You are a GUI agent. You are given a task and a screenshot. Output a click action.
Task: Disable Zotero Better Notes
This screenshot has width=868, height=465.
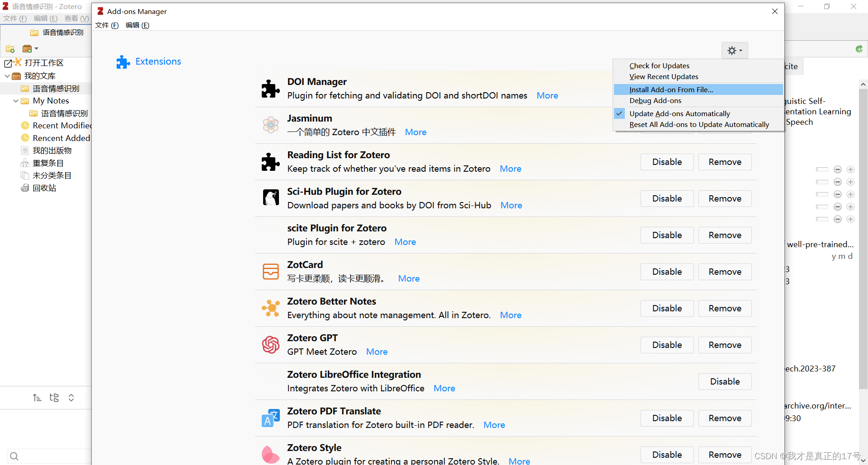click(667, 308)
